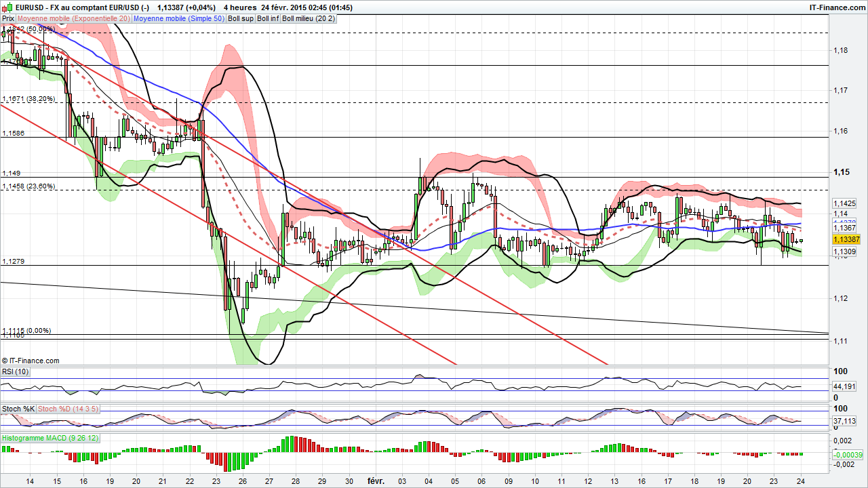The width and height of the screenshot is (868, 488).
Task: Click the Stochastic value 37,113 on right axis
Action: [x=843, y=422]
